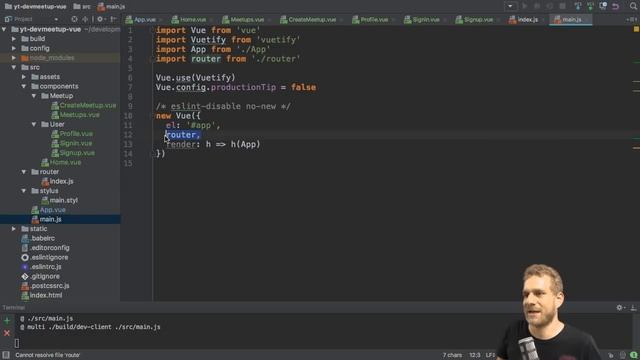Collapse the Meetup folder
Image resolution: width=640 pixels, height=360 pixels.
34,96
